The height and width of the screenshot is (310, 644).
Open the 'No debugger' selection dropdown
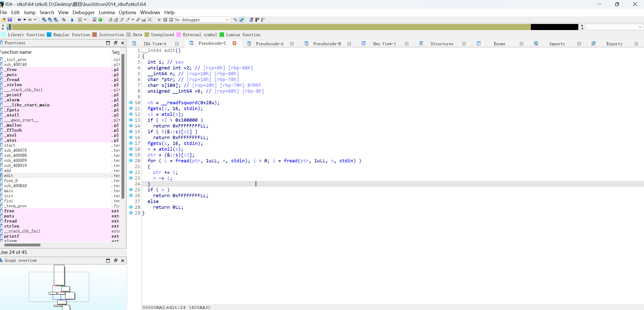tap(202, 20)
